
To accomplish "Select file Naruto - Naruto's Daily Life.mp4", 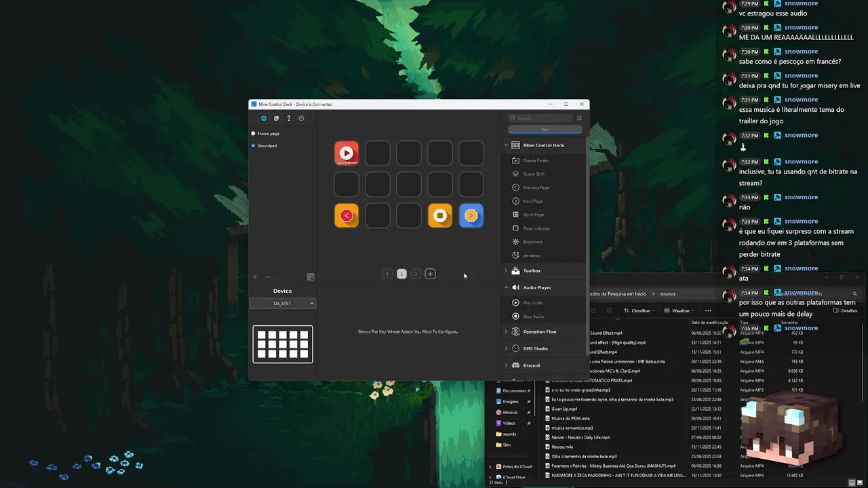I will click(x=577, y=437).
